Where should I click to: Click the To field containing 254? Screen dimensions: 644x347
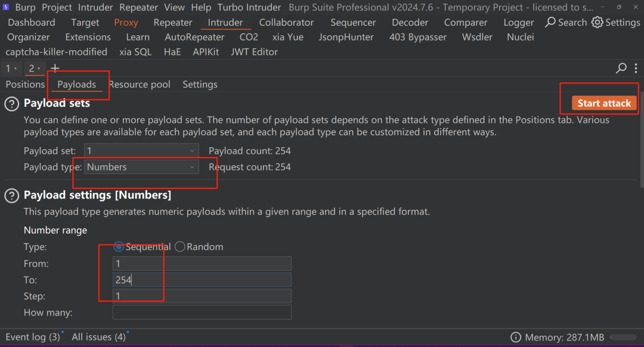click(202, 280)
